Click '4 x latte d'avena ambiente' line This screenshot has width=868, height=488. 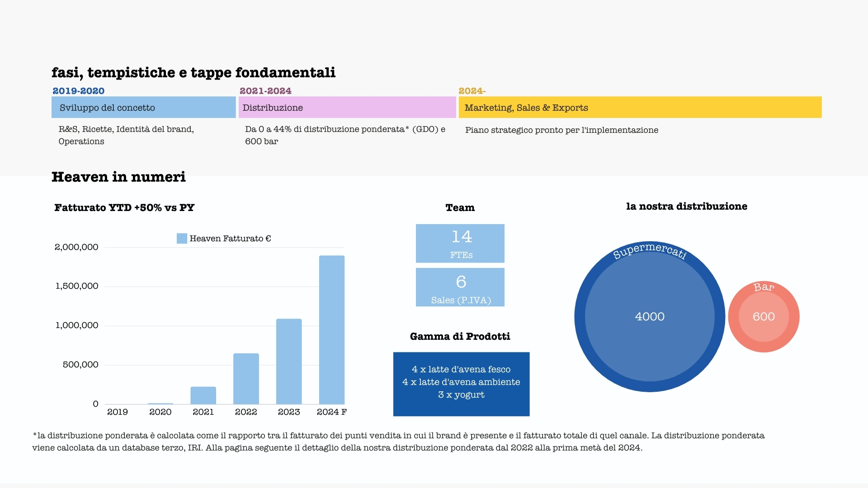click(461, 382)
